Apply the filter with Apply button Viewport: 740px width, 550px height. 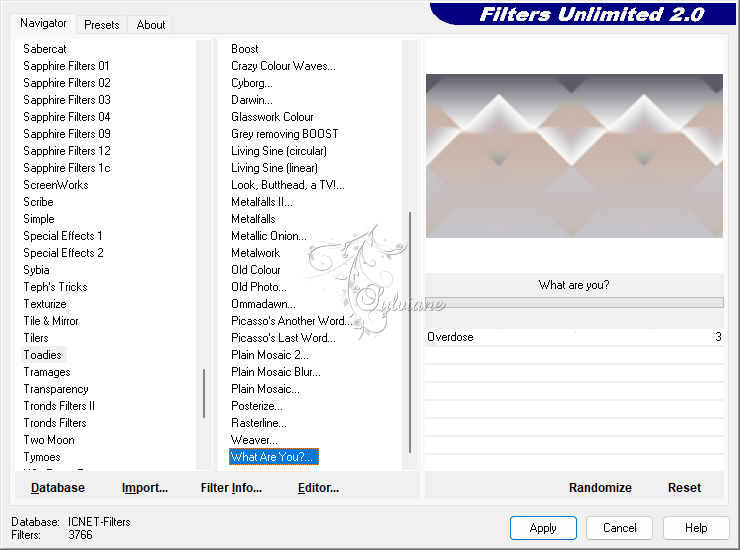543,528
